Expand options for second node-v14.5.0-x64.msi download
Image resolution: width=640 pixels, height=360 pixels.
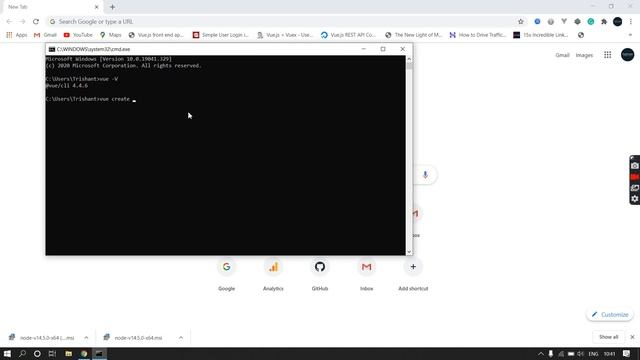coord(181,338)
